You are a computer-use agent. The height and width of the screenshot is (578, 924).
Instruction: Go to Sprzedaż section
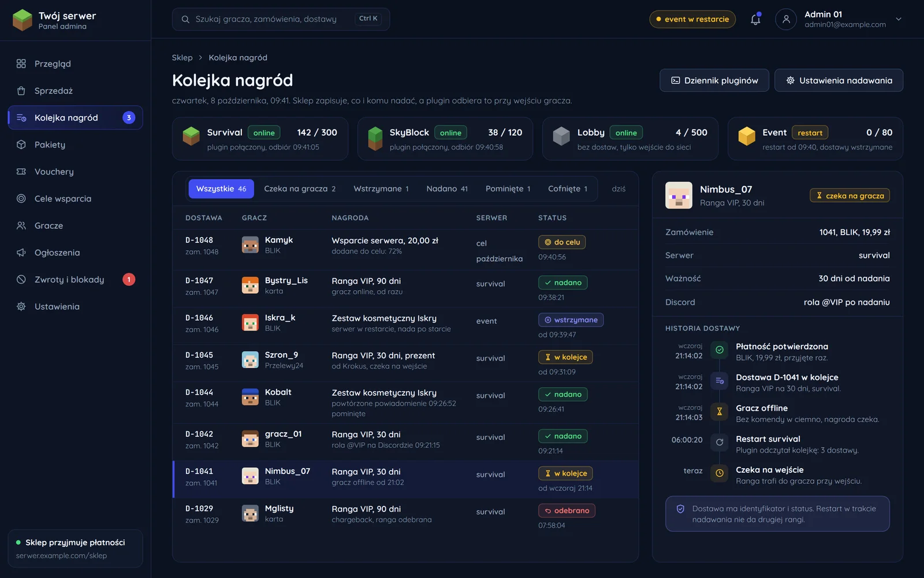75,91
